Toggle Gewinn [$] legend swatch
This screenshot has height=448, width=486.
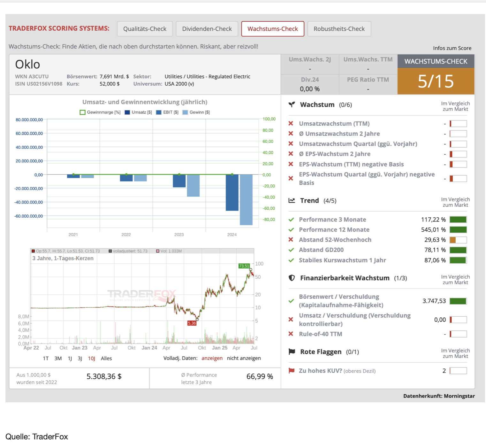tap(185, 112)
